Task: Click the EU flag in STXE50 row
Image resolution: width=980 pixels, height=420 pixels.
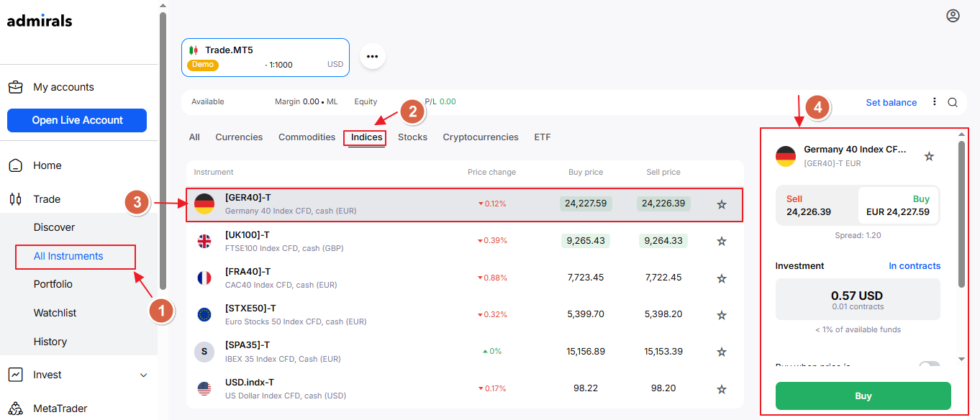Action: click(x=204, y=315)
